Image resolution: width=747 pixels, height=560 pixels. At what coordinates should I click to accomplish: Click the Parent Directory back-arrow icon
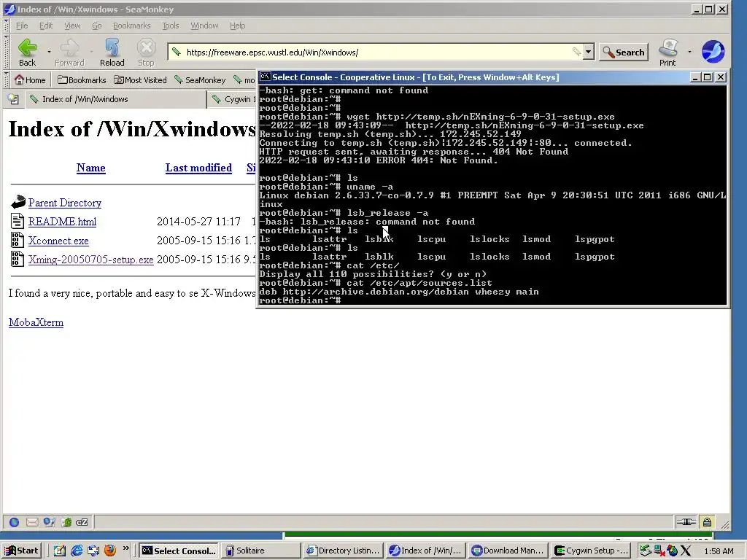point(18,203)
